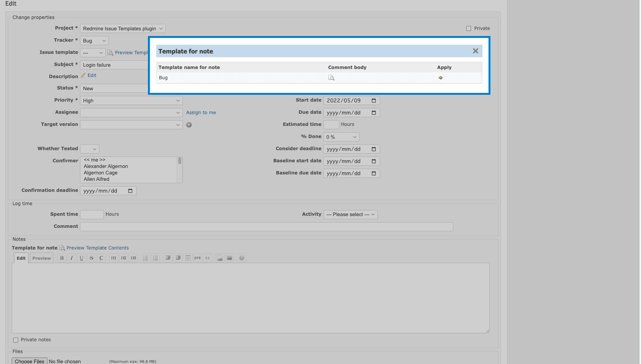Preview the Bug template comment body
Viewport: 641px width, 364px height.
(x=331, y=78)
